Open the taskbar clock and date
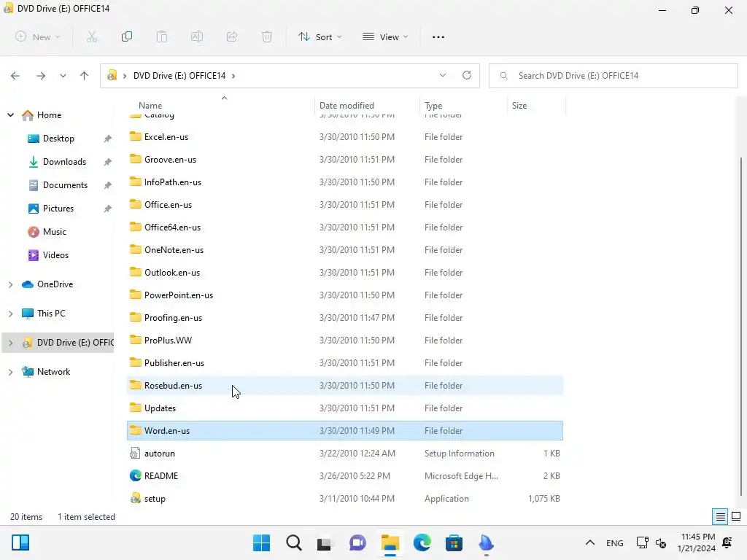This screenshot has width=747, height=560. (697, 542)
